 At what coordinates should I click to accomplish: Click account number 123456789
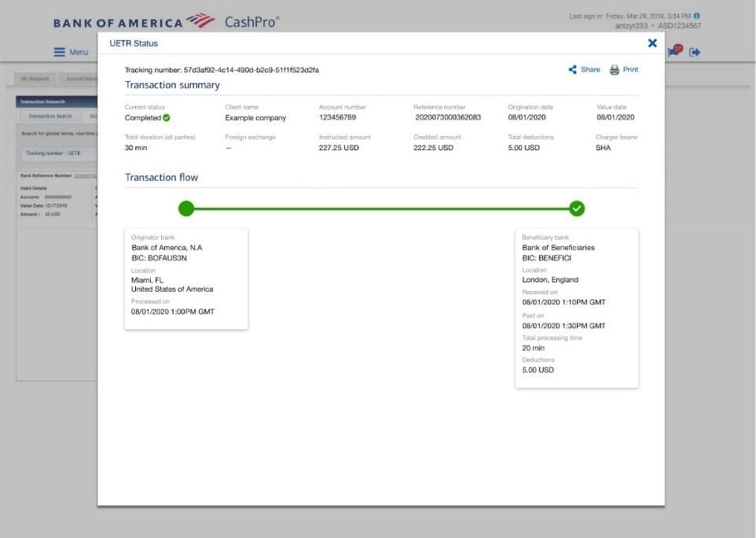tap(337, 117)
